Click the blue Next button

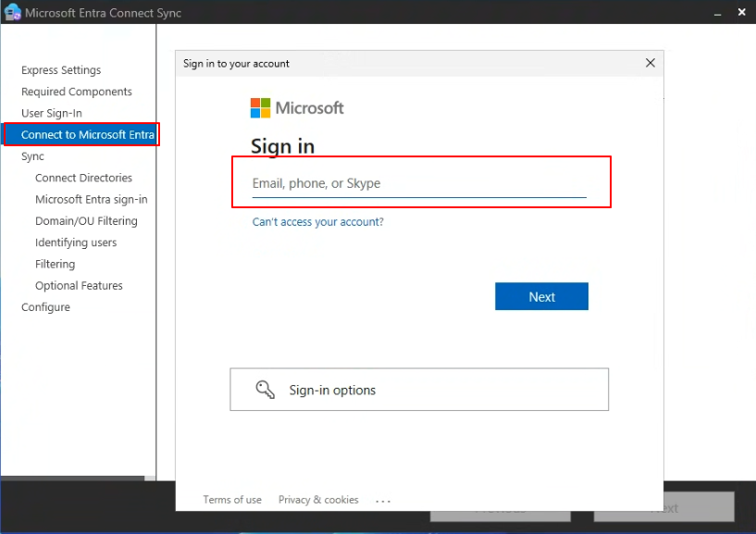[x=541, y=296]
